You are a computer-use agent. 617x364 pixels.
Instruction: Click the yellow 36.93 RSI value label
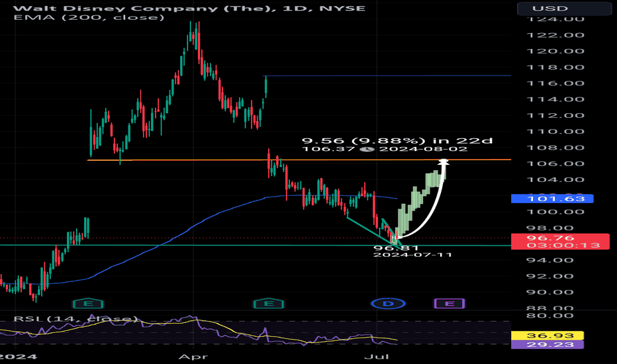click(547, 336)
